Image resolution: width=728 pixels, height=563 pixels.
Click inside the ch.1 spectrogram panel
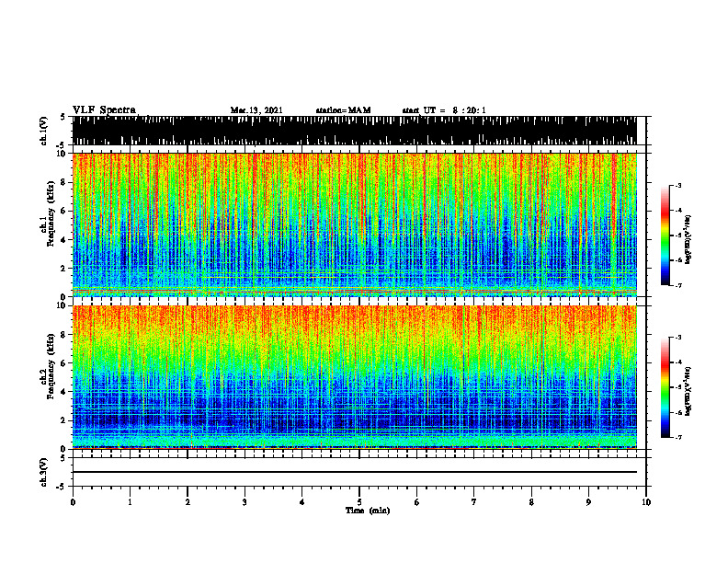354,224
